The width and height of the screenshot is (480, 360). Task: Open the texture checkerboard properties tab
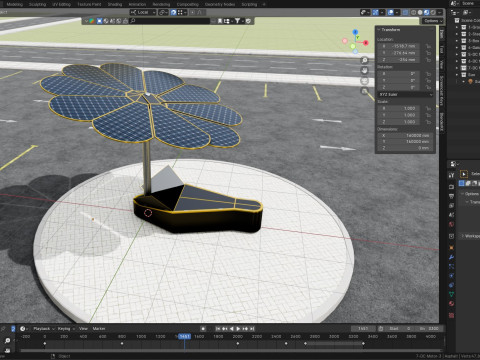pos(451,315)
